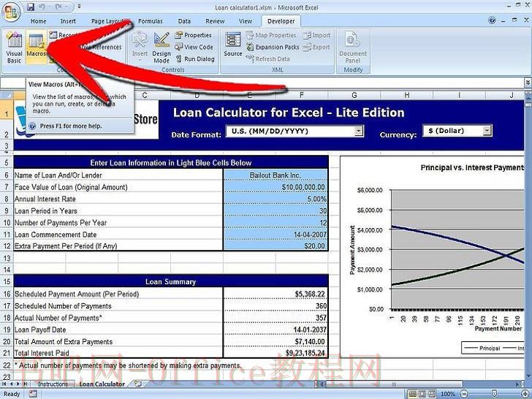Click Refresh Data in XML group
The width and height of the screenshot is (532, 399).
[268, 58]
